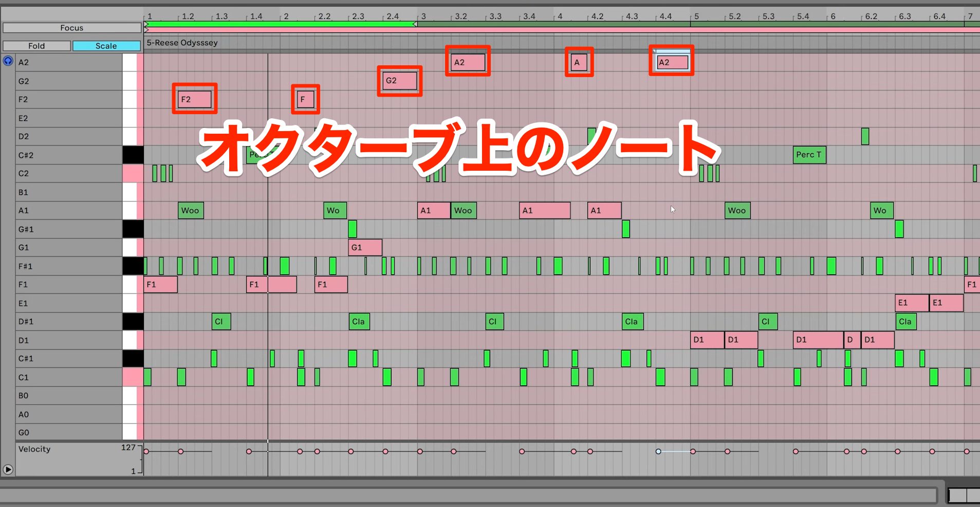Image resolution: width=980 pixels, height=507 pixels.
Task: Play the E2 piano key
Action: tap(130, 118)
